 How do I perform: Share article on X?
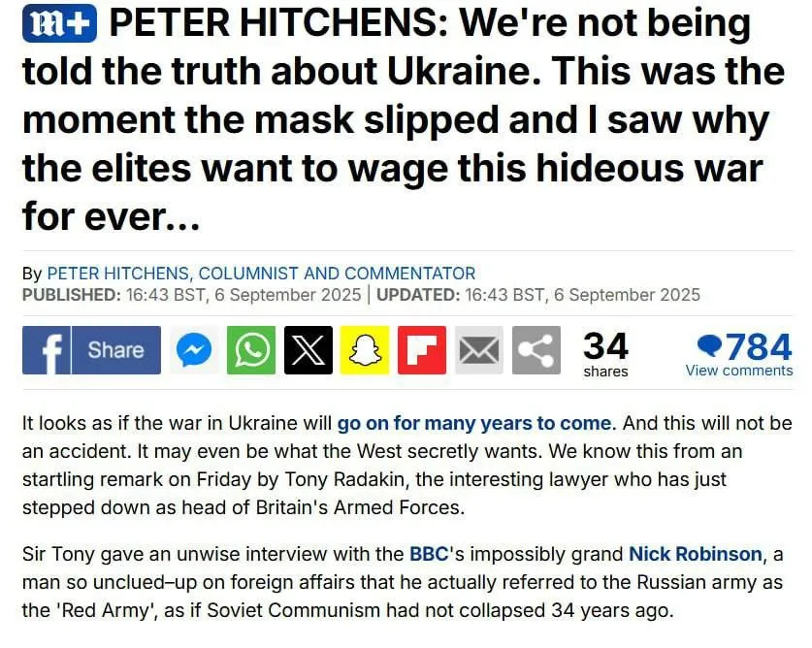[x=309, y=350]
